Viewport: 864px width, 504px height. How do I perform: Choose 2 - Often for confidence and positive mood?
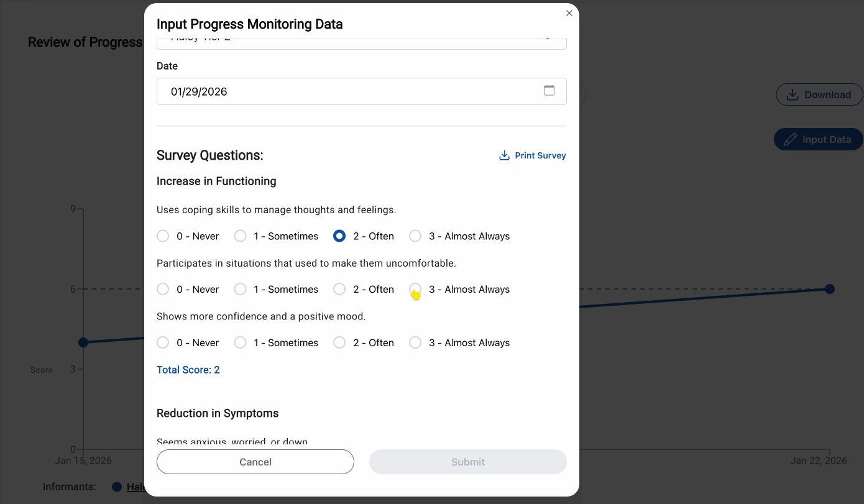(x=339, y=342)
